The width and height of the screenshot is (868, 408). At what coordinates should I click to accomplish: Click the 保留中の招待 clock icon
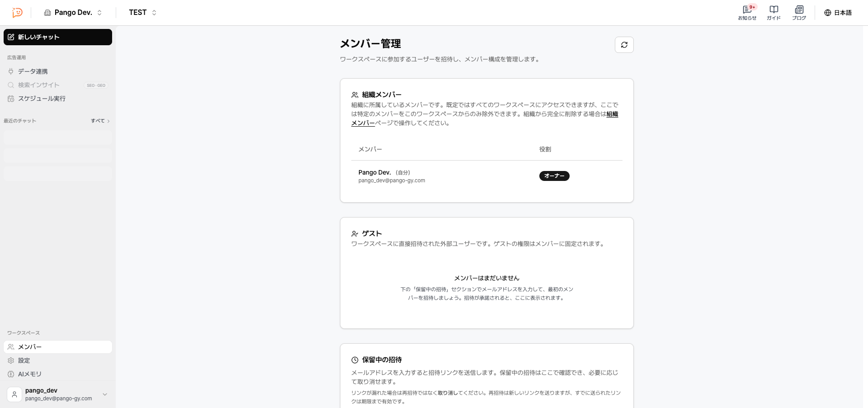pos(355,360)
